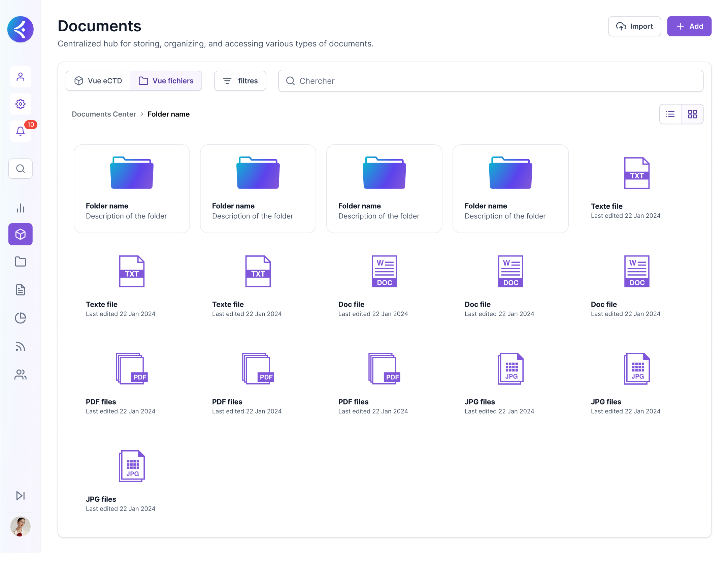The image size is (728, 562).
Task: Open the filtres filter options
Action: point(240,81)
